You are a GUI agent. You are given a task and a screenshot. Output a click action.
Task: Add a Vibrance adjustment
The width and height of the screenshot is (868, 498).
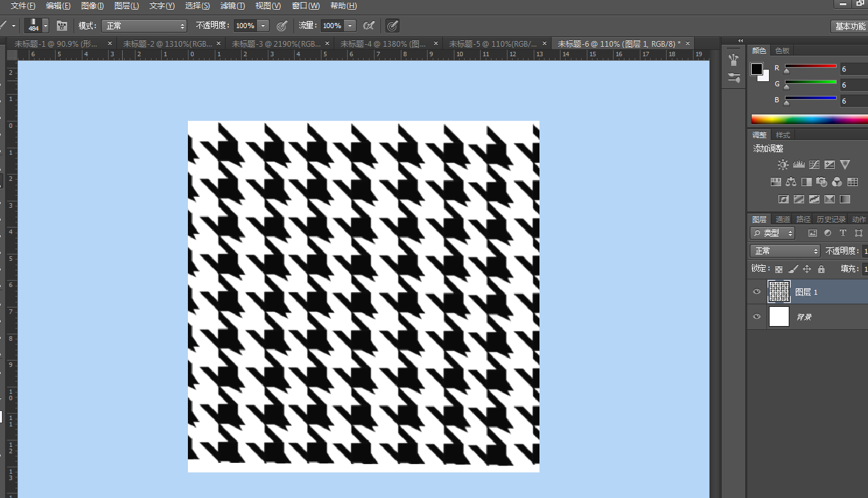[x=845, y=165]
